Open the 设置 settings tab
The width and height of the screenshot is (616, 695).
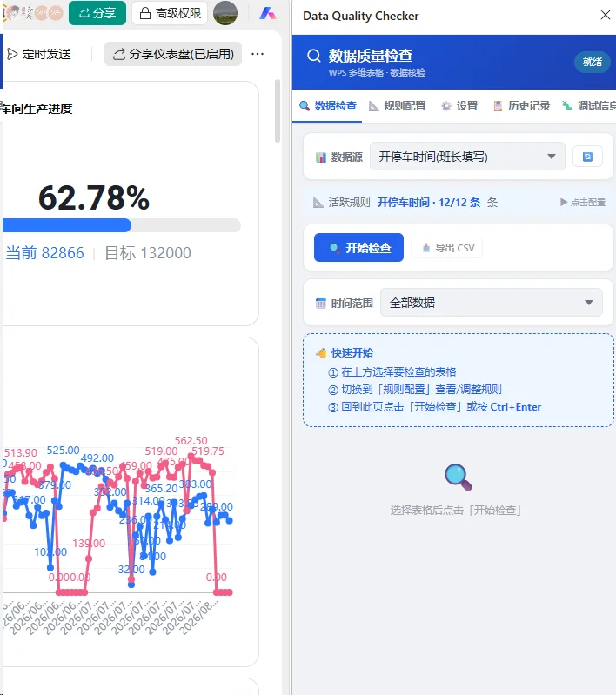click(459, 106)
